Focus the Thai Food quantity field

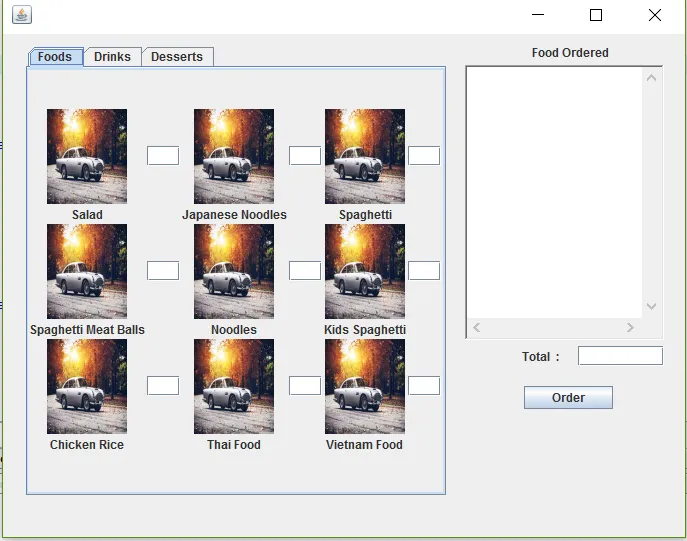pyautogui.click(x=305, y=385)
